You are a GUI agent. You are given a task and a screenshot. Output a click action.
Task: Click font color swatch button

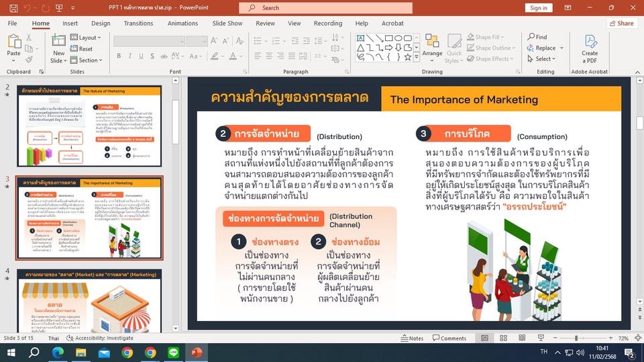click(x=233, y=56)
